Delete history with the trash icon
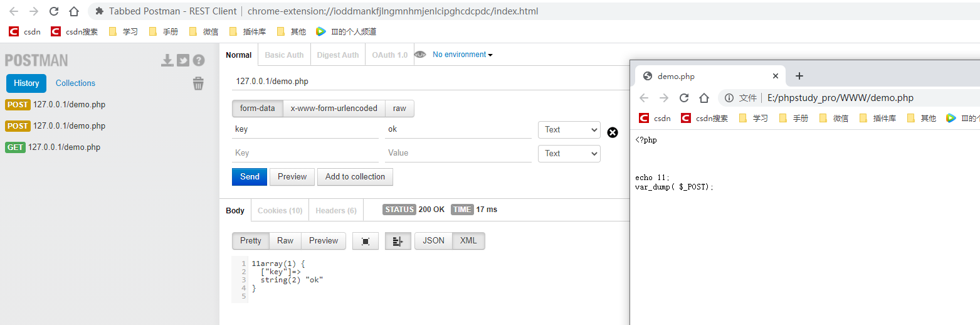This screenshot has height=325, width=980. [198, 83]
